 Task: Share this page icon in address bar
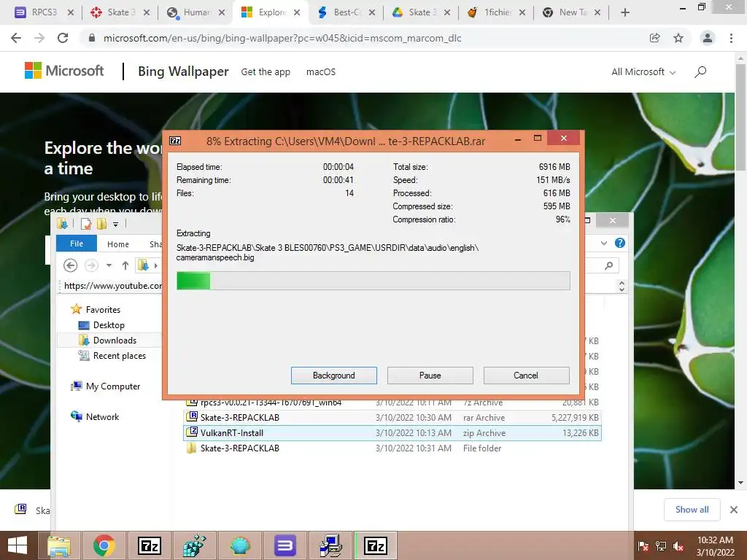[x=654, y=38]
